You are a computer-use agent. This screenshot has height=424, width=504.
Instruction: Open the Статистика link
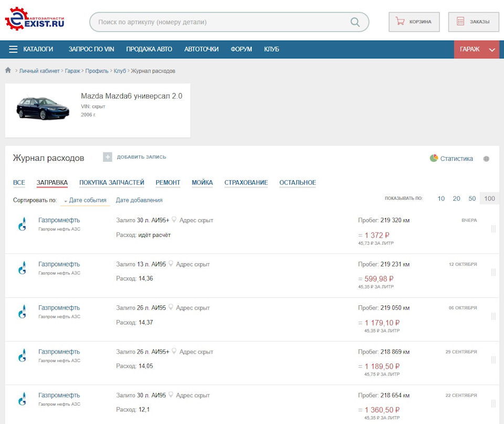click(456, 159)
